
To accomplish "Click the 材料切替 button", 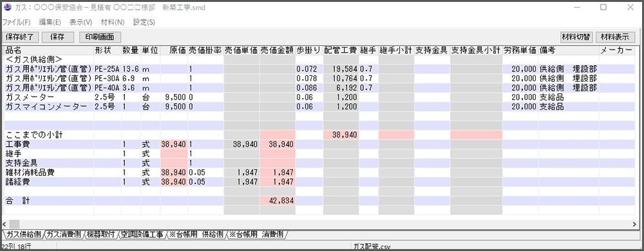I will coord(576,37).
